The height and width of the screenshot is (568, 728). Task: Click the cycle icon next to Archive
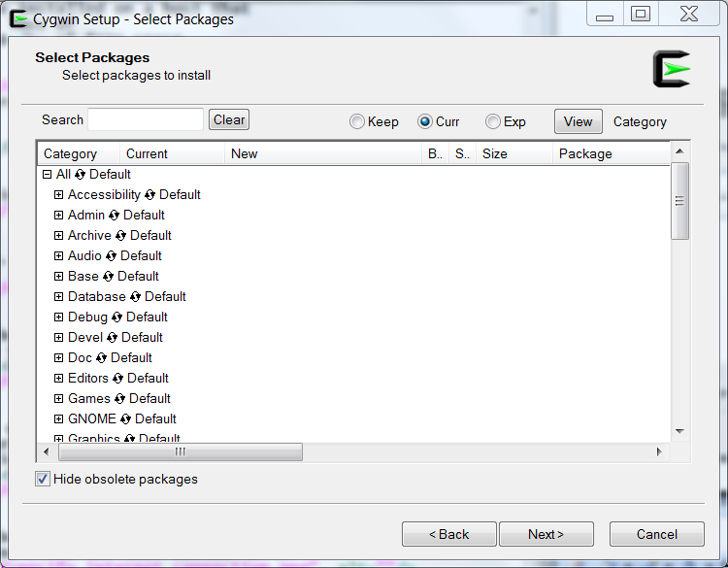[x=120, y=236]
